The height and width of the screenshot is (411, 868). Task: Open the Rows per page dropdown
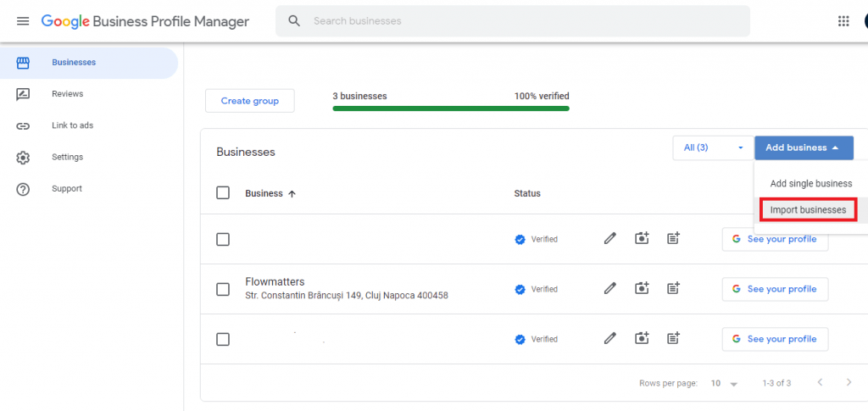[x=724, y=383]
